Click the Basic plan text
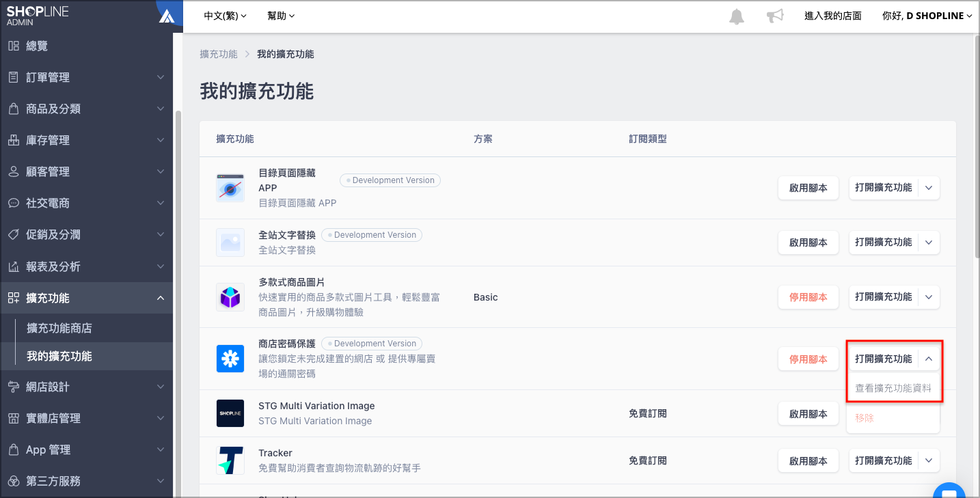The image size is (980, 498). [x=486, y=297]
